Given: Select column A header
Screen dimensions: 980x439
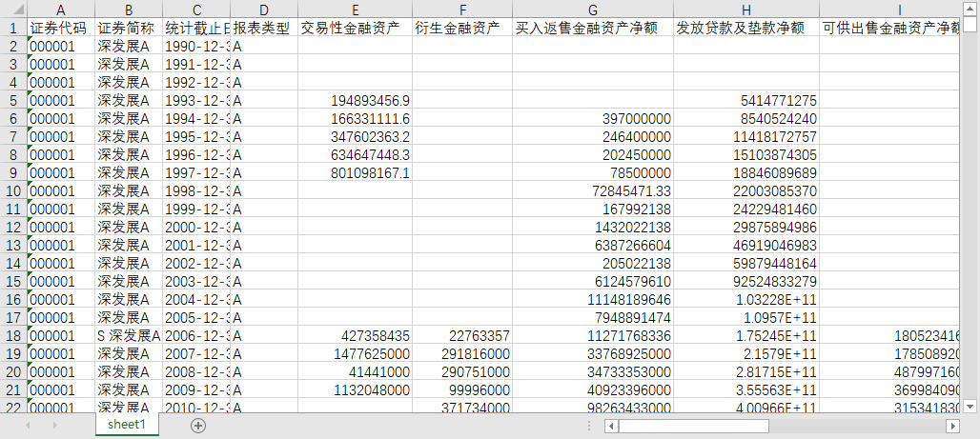Looking at the screenshot, I should pyautogui.click(x=61, y=10).
